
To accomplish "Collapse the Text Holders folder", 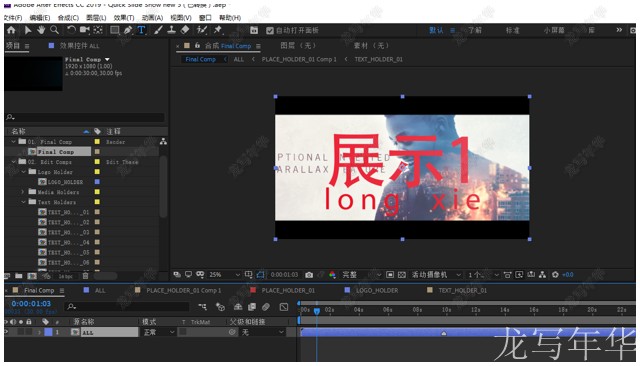I will (x=23, y=202).
